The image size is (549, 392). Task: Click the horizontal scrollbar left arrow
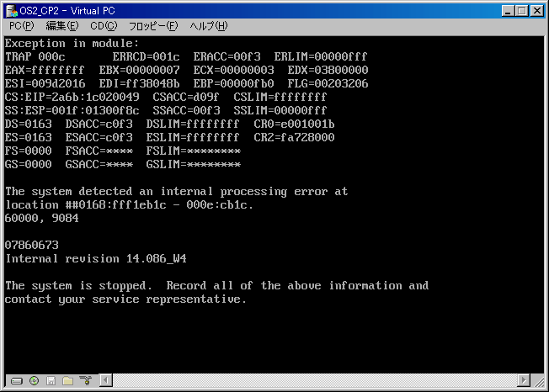coord(106,380)
